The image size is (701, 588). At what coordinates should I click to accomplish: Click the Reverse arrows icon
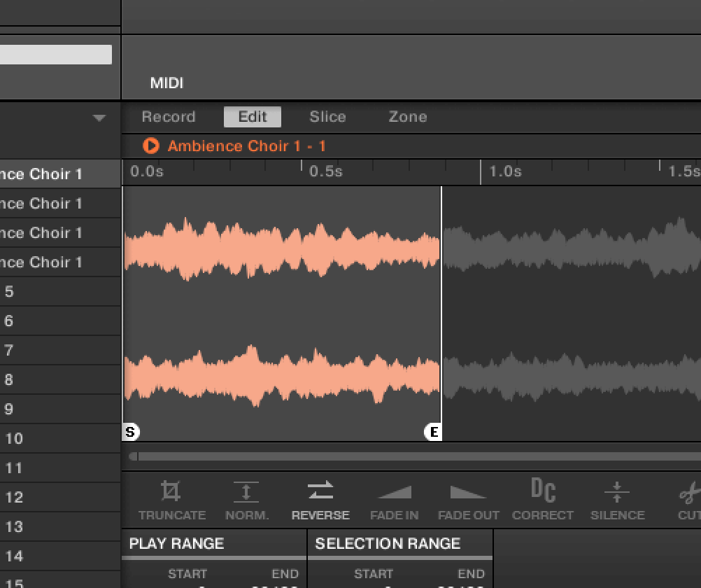(320, 490)
